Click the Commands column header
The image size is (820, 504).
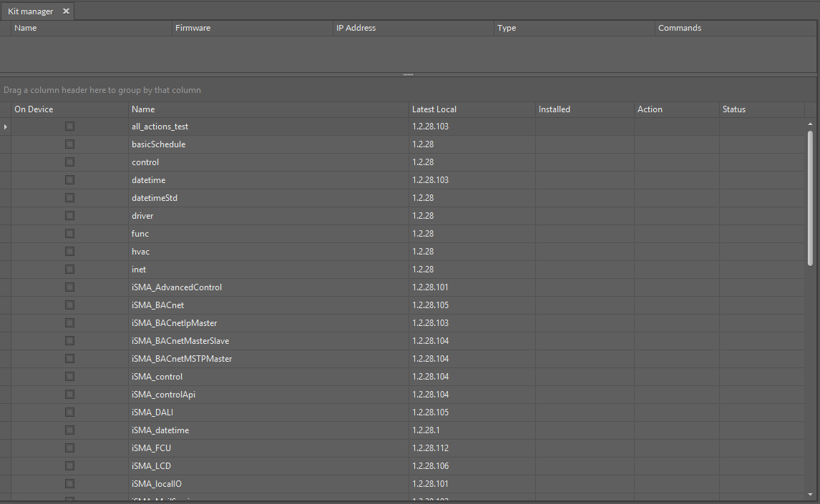click(680, 28)
